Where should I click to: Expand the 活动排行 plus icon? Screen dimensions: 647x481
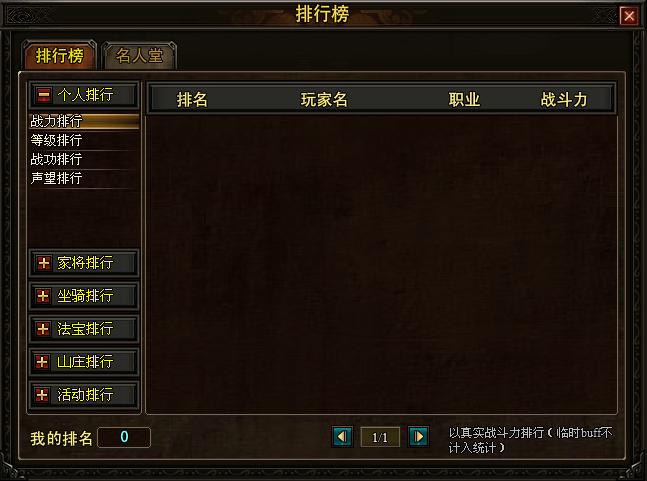42,395
